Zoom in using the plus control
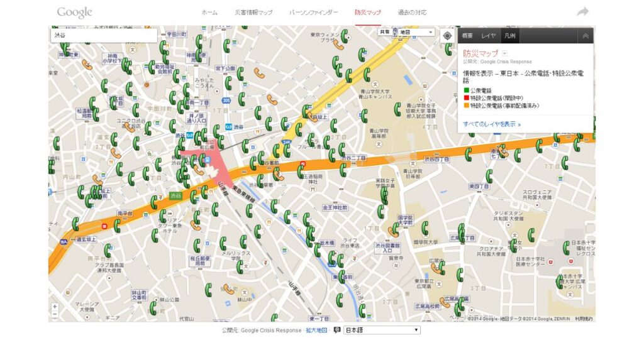The width and height of the screenshot is (644, 338). (55, 307)
